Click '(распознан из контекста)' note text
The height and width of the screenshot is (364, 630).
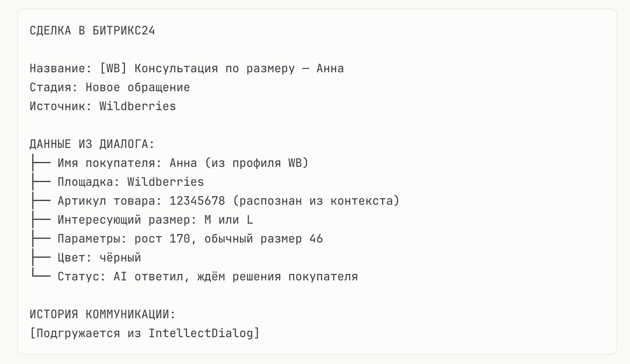(316, 201)
